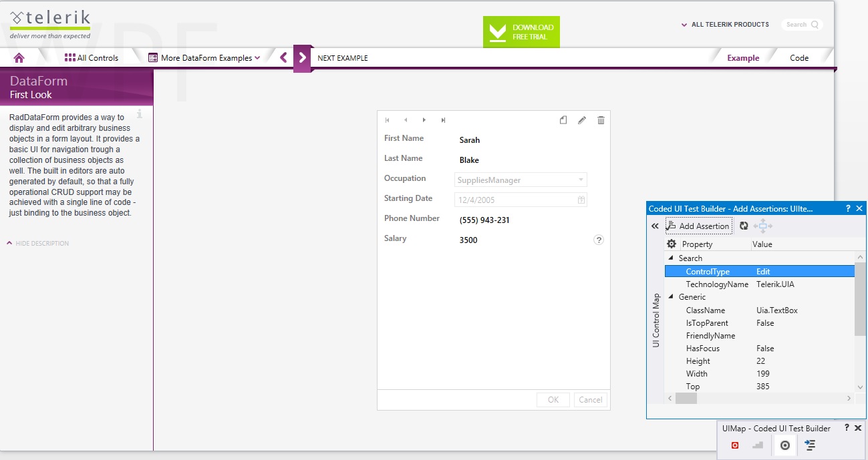Click the Telerik logo
This screenshot has height=460, width=868.
(50, 24)
